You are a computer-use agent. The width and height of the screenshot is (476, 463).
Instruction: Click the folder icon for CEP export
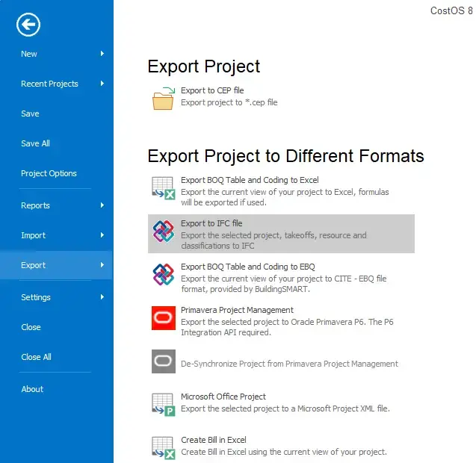[164, 99]
